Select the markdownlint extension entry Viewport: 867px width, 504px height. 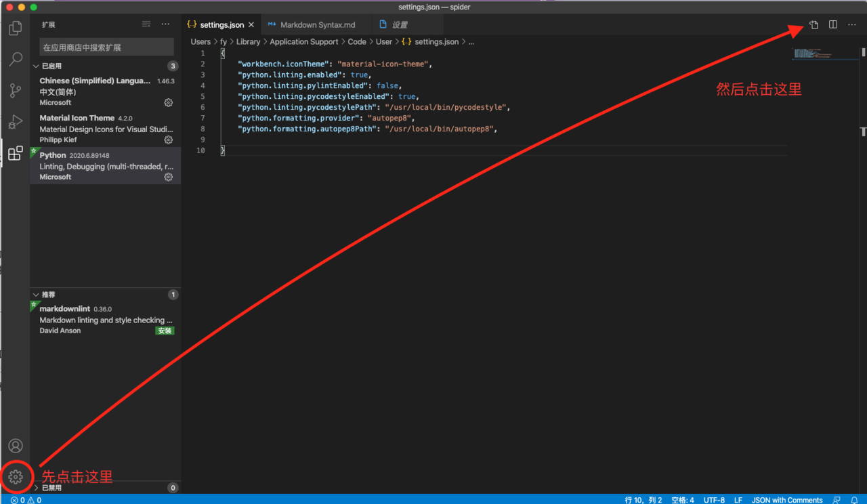[x=105, y=320]
